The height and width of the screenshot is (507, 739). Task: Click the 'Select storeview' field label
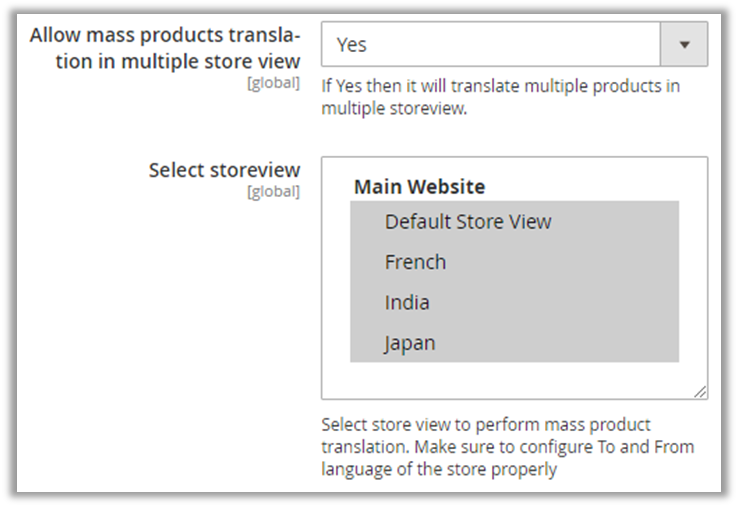coord(224,170)
